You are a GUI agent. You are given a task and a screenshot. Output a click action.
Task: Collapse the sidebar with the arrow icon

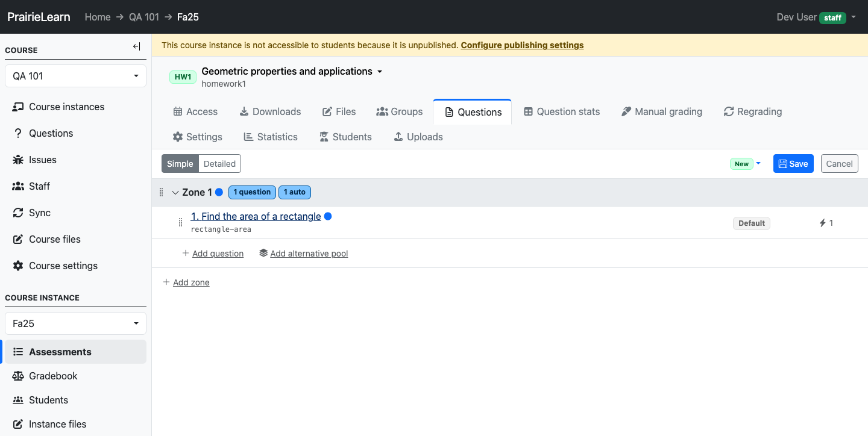[x=136, y=47]
